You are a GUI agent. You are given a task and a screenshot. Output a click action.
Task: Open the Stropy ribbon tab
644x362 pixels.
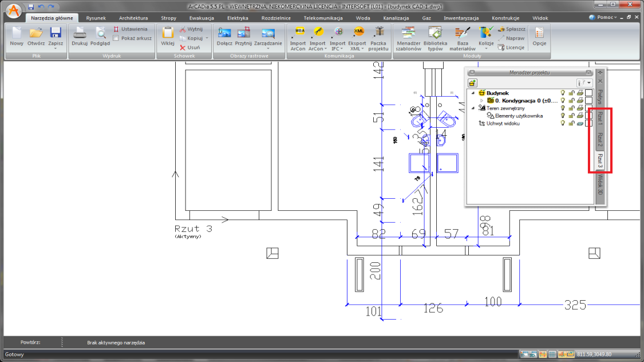[x=168, y=18]
